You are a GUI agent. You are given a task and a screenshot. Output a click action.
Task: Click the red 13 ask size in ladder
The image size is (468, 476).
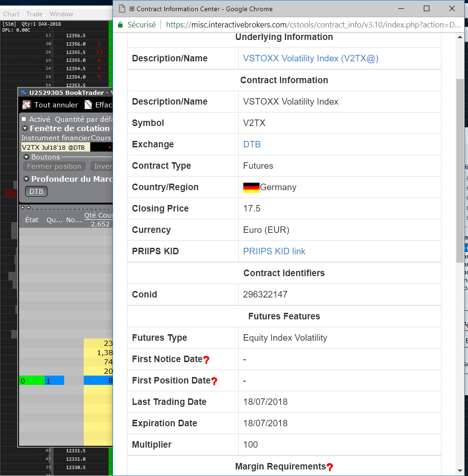pos(99,52)
